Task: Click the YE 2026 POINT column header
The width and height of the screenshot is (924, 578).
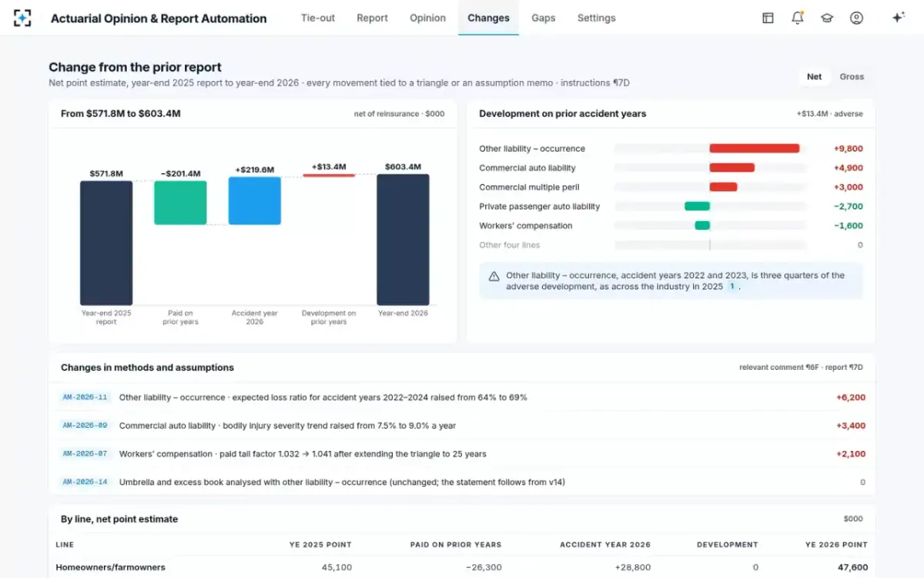Action: (836, 545)
